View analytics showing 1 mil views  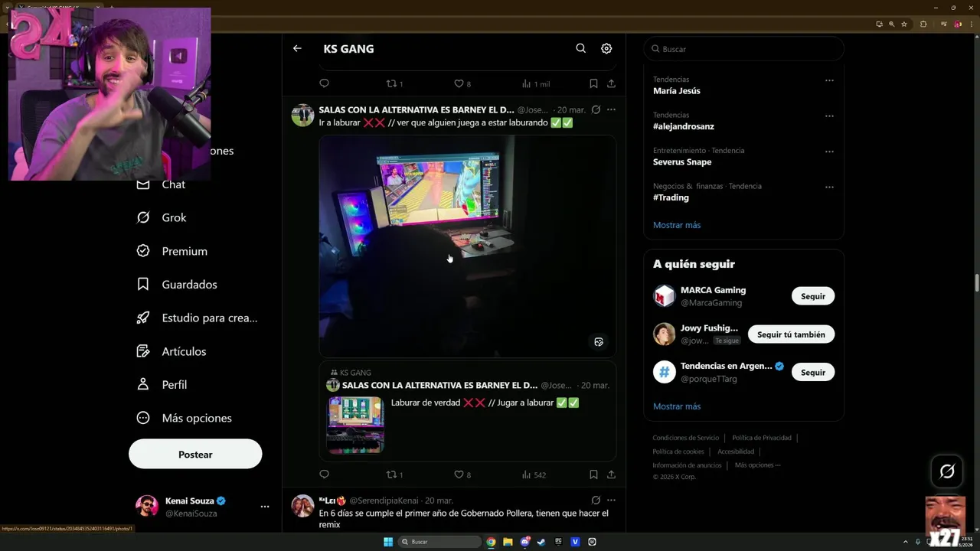pos(536,83)
